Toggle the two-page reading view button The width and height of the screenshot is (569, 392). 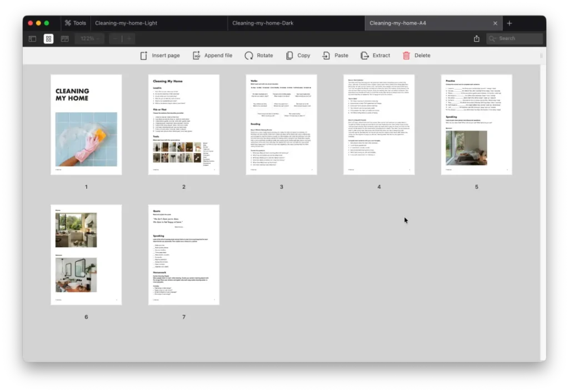64,38
